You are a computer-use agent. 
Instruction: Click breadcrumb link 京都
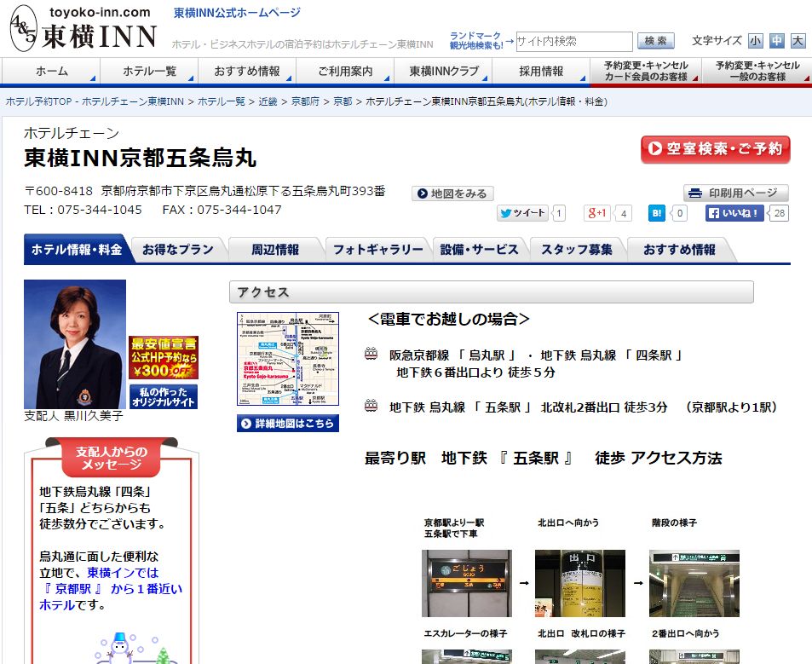[343, 101]
